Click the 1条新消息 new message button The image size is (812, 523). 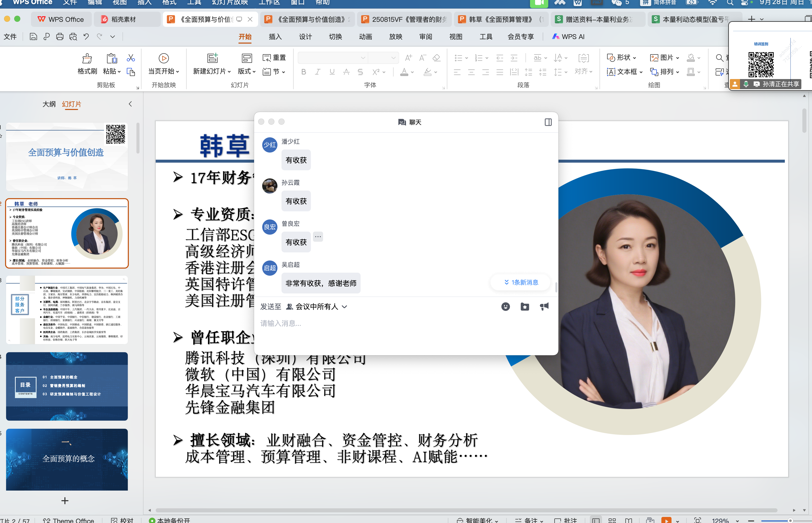(x=521, y=283)
